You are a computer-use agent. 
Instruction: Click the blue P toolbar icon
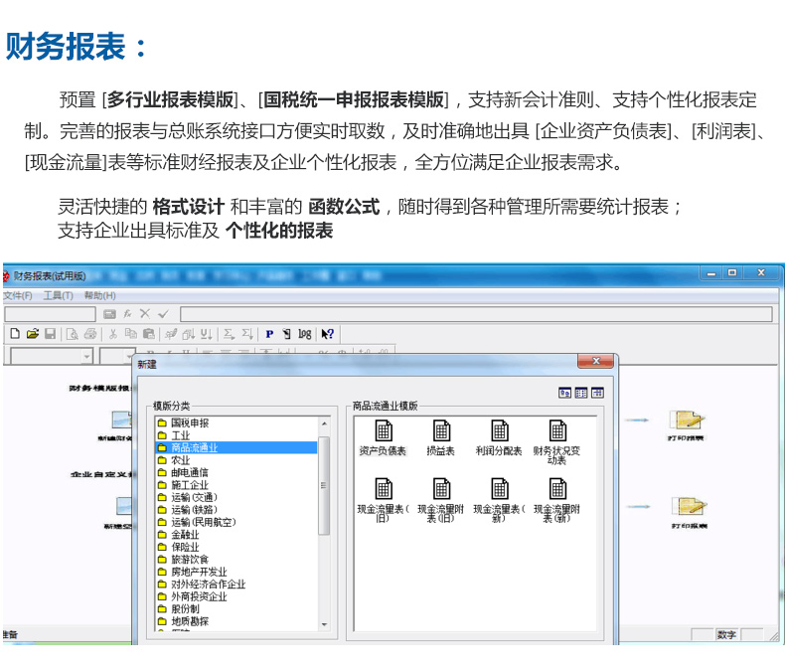coord(269,334)
